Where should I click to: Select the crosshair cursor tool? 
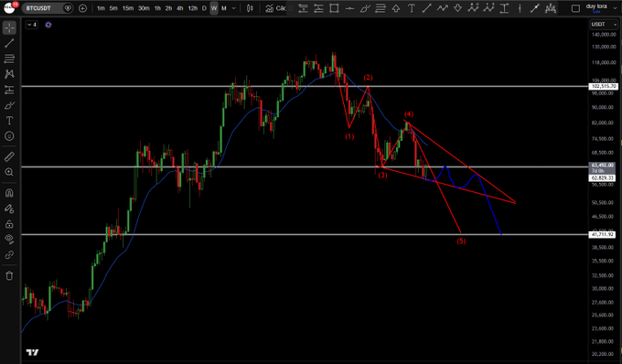[x=9, y=27]
